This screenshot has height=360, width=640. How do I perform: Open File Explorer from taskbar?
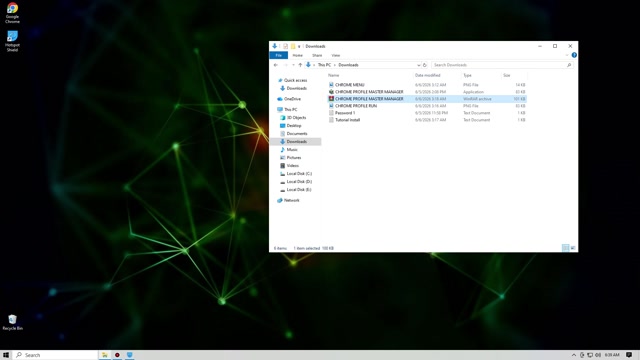[x=105, y=355]
